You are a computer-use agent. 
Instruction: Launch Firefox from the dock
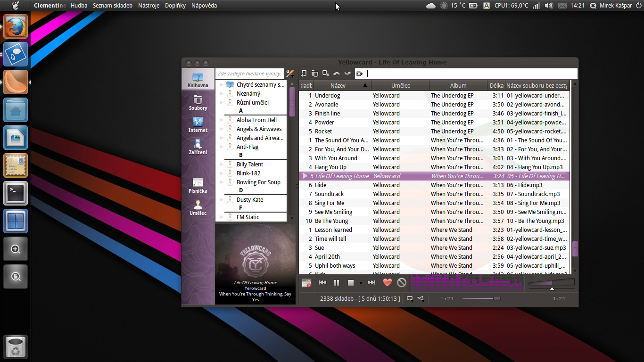(x=16, y=26)
